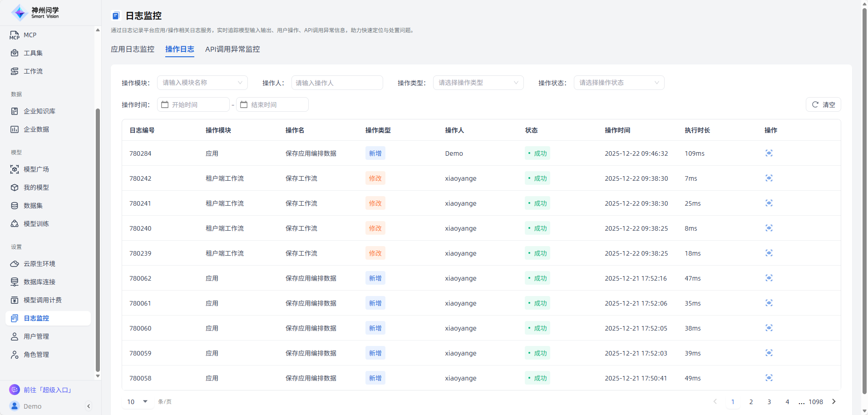Image resolution: width=868 pixels, height=415 pixels.
Task: Click the 清空 reset button
Action: click(x=823, y=105)
